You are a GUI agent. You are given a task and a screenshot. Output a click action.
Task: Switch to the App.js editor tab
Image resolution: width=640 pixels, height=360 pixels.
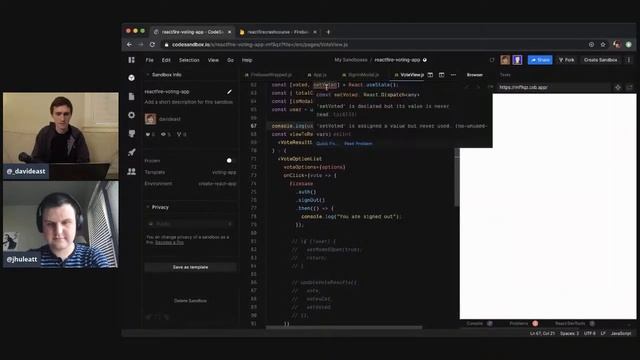(317, 75)
